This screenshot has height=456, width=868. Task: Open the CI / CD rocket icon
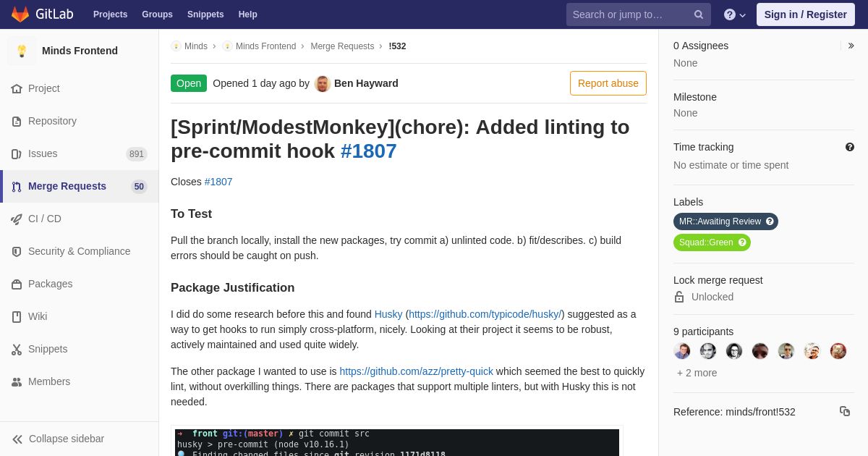point(17,219)
